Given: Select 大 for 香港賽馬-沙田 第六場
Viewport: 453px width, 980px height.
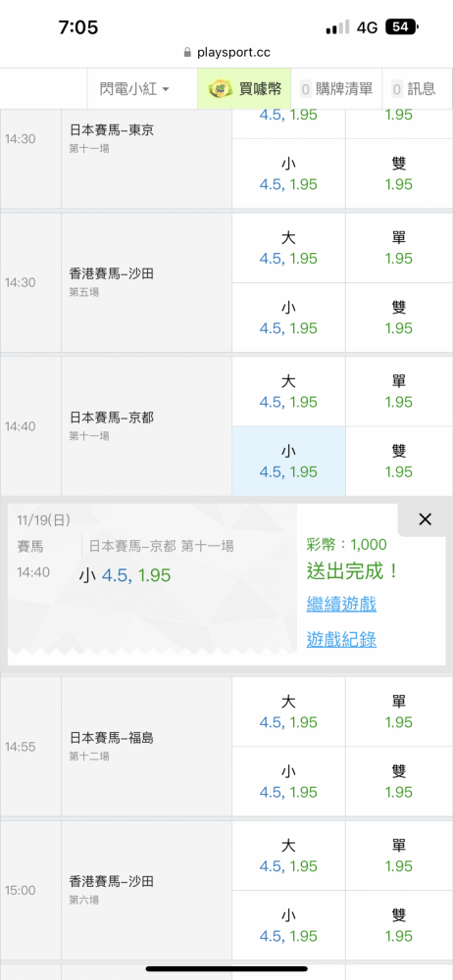Looking at the screenshot, I should 288,855.
